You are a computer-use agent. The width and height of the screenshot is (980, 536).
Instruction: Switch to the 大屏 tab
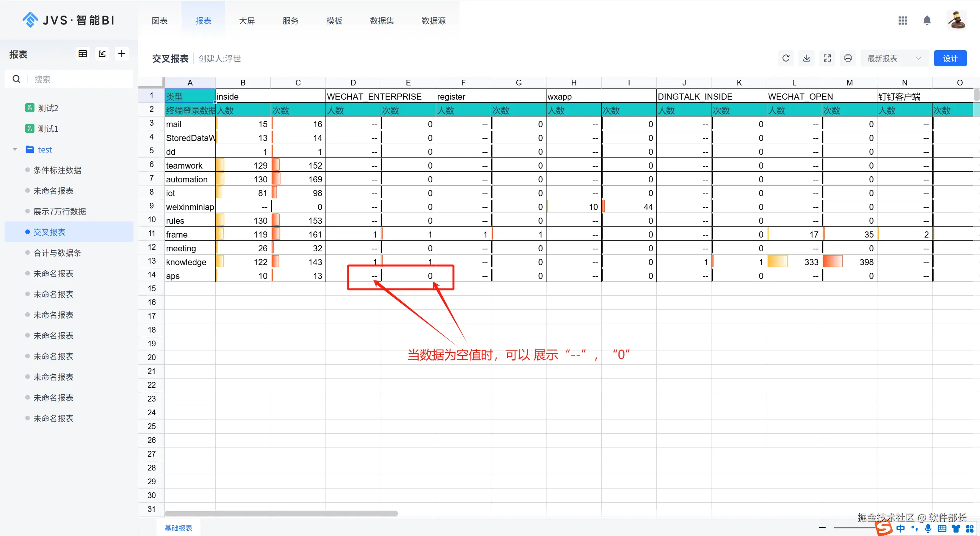pyautogui.click(x=247, y=21)
